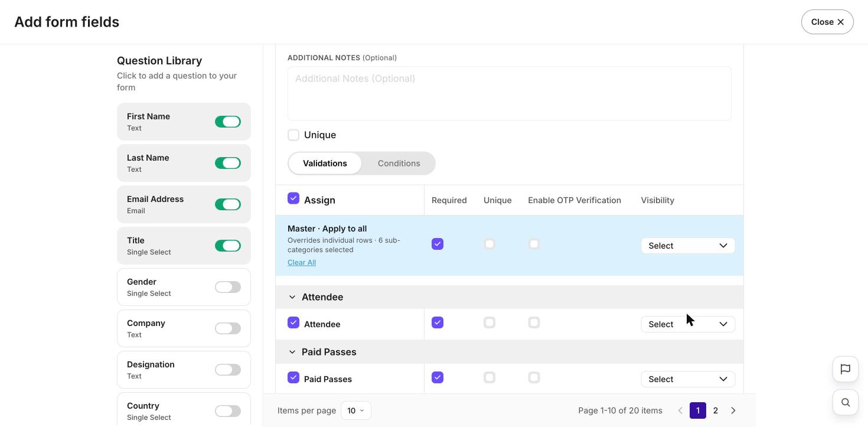Uncheck Required for the Attendee row
Image resolution: width=868 pixels, height=427 pixels.
(x=438, y=322)
